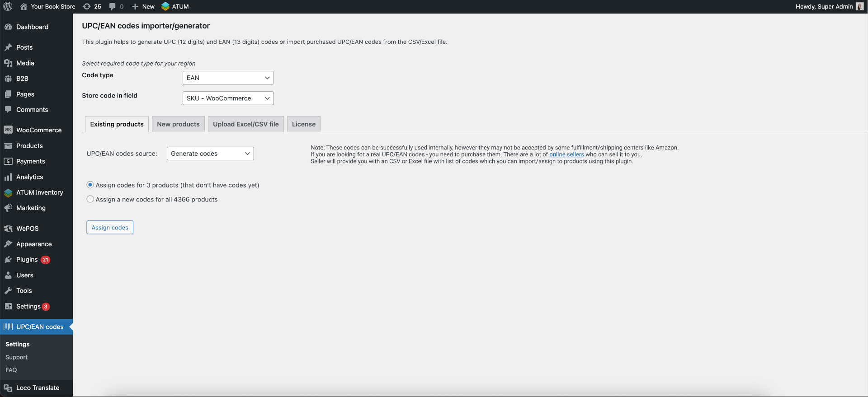Click the Settings 3 notification badge

(46, 307)
